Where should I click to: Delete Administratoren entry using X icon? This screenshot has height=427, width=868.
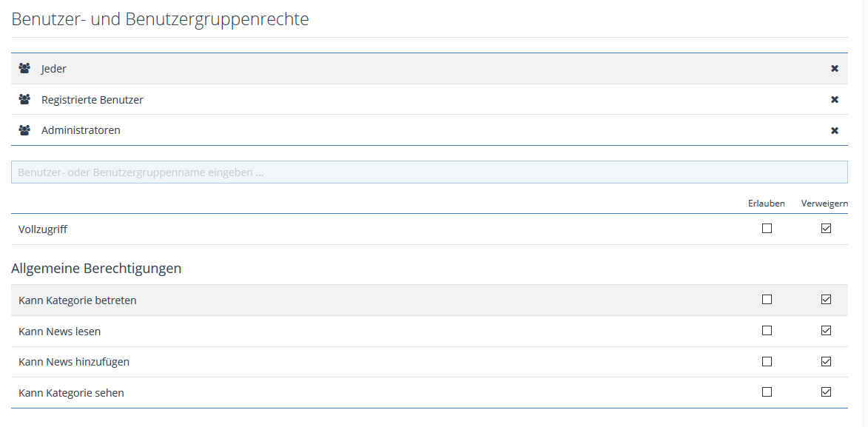point(835,130)
